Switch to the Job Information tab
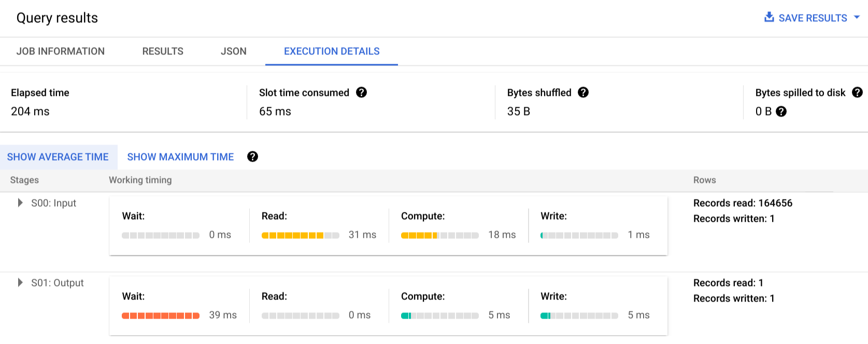The image size is (868, 344). pyautogui.click(x=61, y=51)
